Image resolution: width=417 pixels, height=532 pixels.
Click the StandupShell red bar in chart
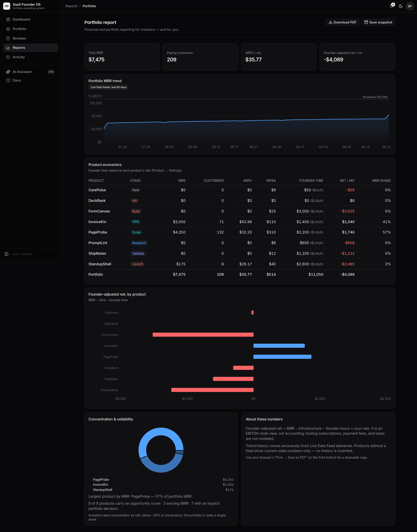tap(212, 390)
